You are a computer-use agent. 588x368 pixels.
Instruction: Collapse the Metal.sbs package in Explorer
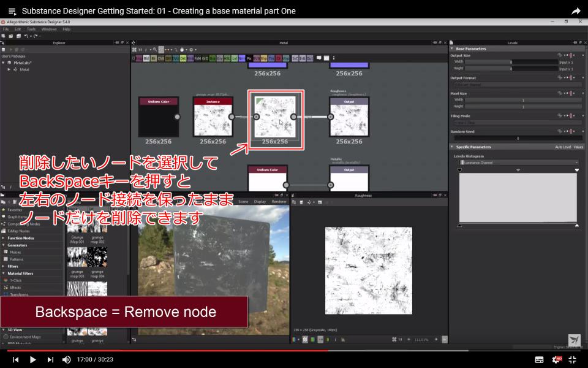point(4,63)
